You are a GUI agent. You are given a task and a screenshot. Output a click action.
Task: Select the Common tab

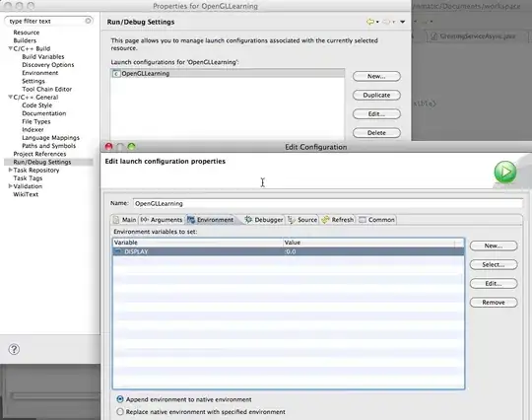pos(376,220)
